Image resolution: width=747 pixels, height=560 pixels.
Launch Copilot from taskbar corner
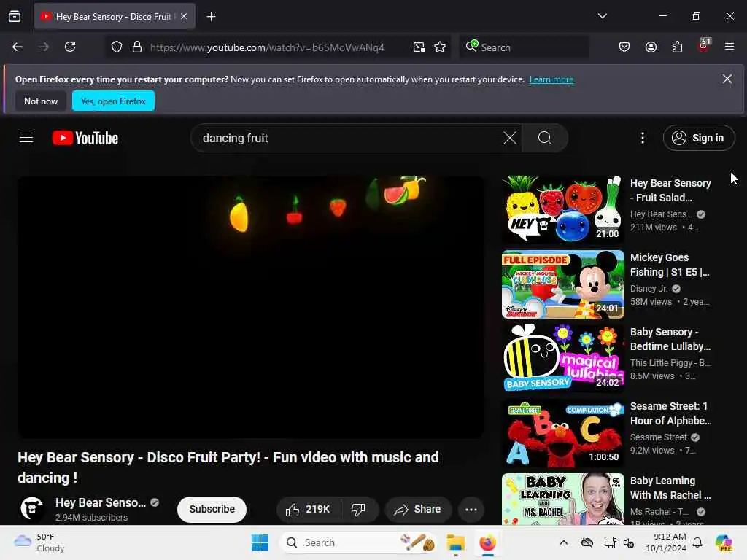[x=724, y=542]
